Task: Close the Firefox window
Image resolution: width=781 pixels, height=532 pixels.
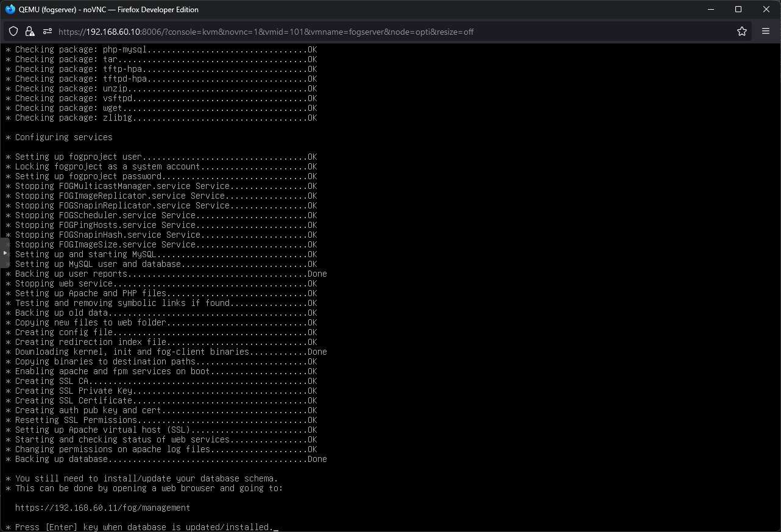Action: [x=766, y=9]
